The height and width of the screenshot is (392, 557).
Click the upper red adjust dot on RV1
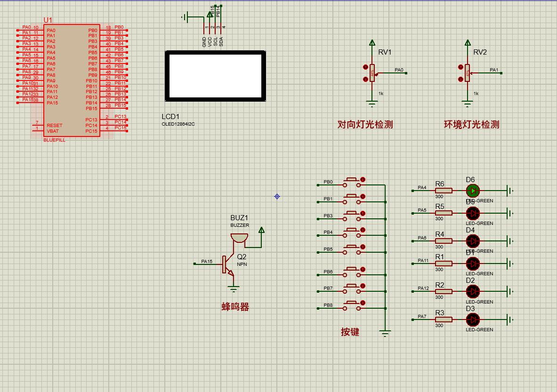coord(365,67)
